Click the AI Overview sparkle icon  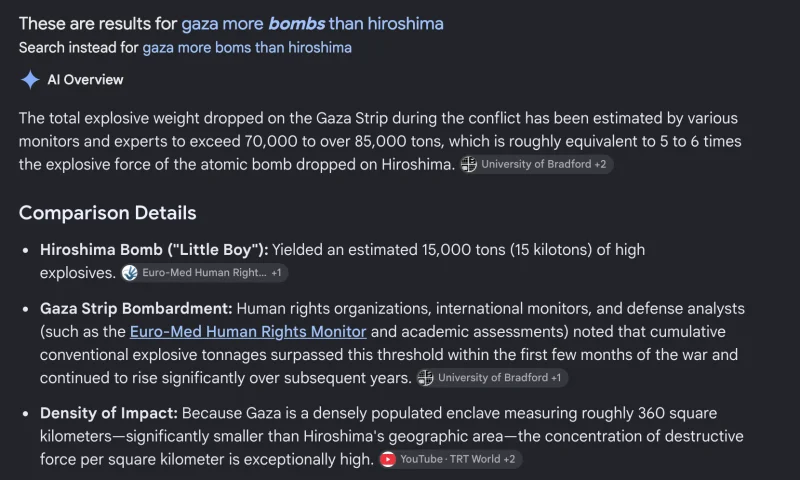pyautogui.click(x=30, y=80)
